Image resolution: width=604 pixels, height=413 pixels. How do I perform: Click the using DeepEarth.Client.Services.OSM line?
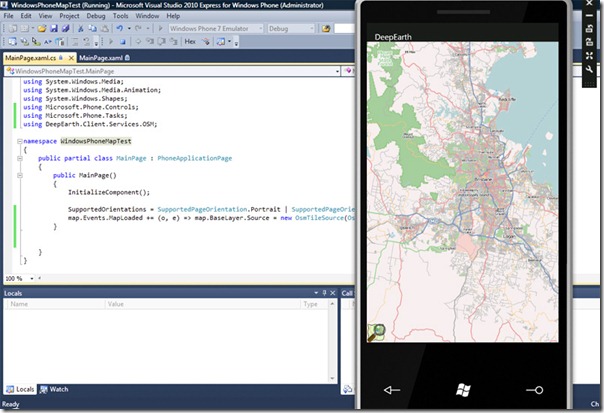pyautogui.click(x=90, y=124)
